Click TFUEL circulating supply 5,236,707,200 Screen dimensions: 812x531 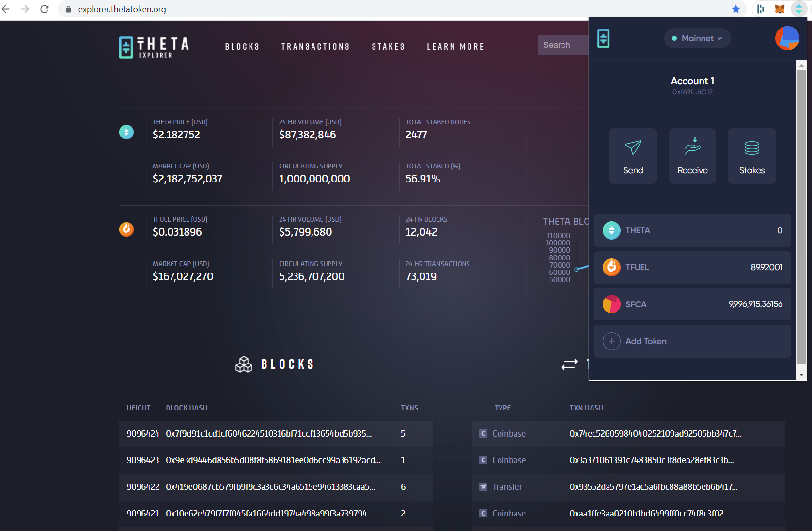(x=312, y=276)
